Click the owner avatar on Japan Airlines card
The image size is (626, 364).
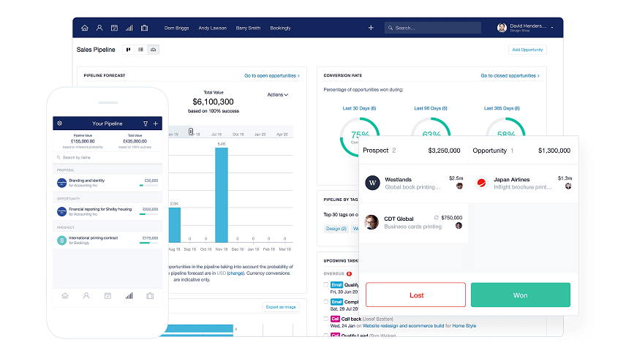click(568, 186)
